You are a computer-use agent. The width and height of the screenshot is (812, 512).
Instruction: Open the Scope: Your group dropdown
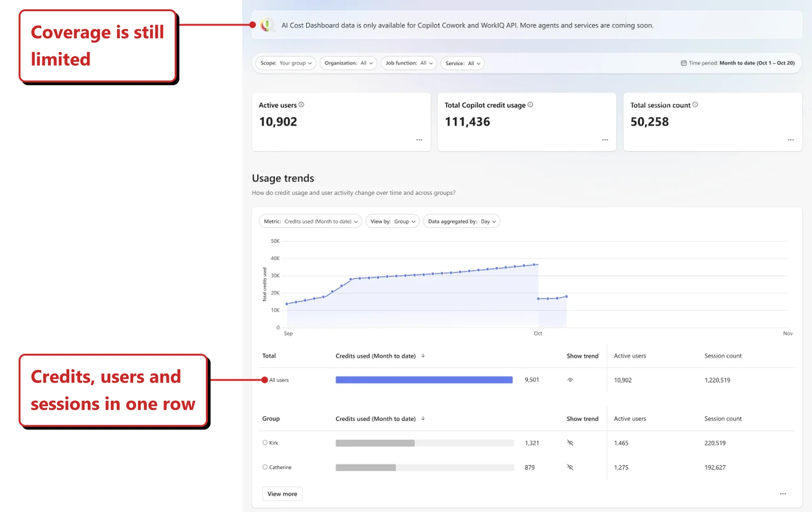click(x=286, y=63)
